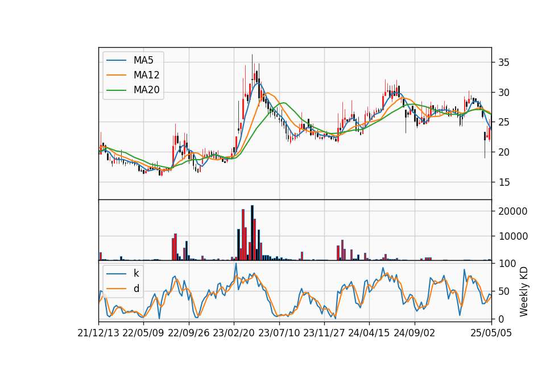546x392 pixels.
Task: Click the MA5 legend label
Action: tap(143, 60)
